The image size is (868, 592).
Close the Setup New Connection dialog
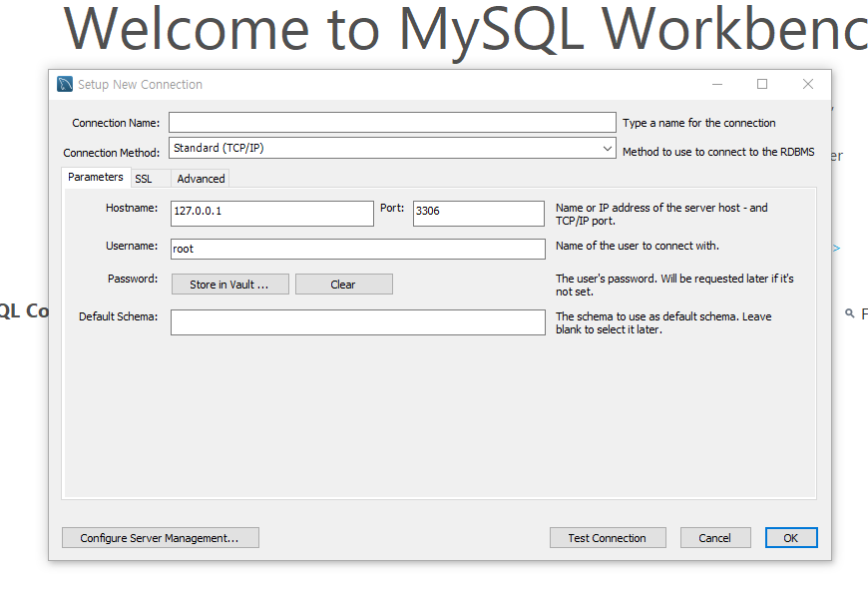point(808,84)
